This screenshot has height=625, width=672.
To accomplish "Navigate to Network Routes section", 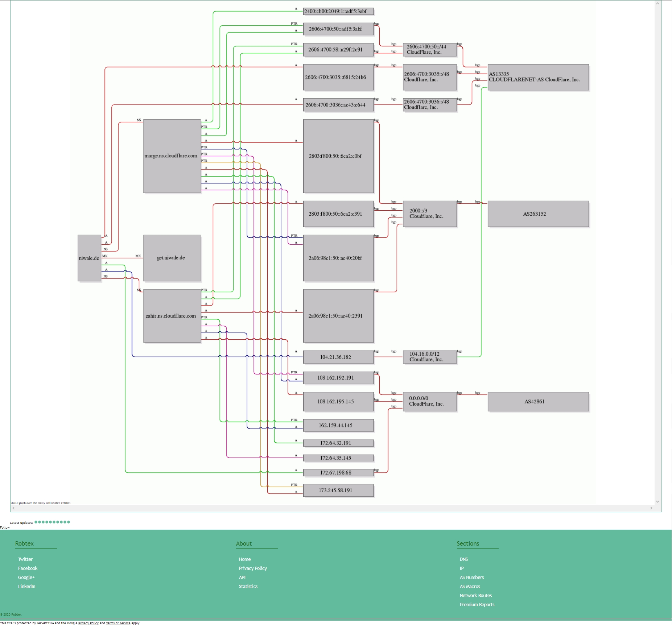I will pos(475,596).
